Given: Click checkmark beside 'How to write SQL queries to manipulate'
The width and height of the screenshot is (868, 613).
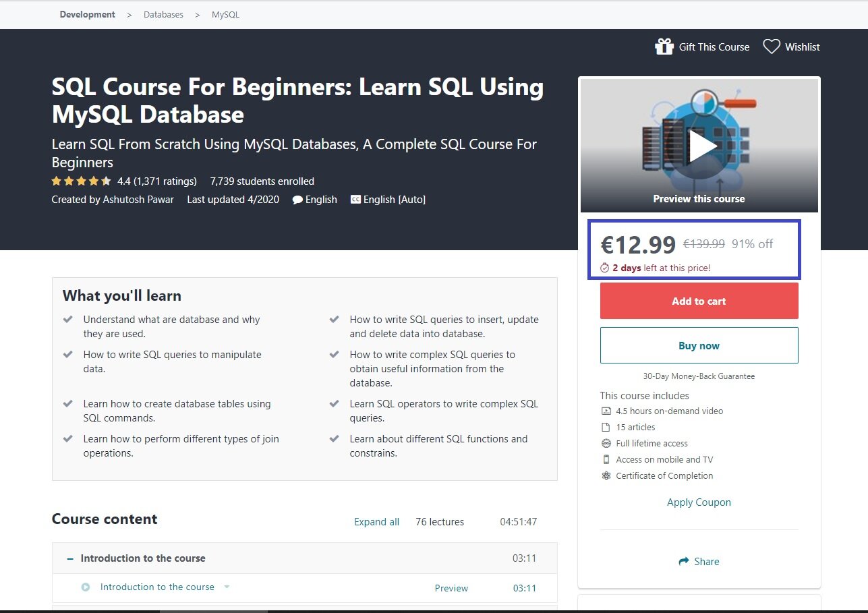Looking at the screenshot, I should (x=68, y=355).
